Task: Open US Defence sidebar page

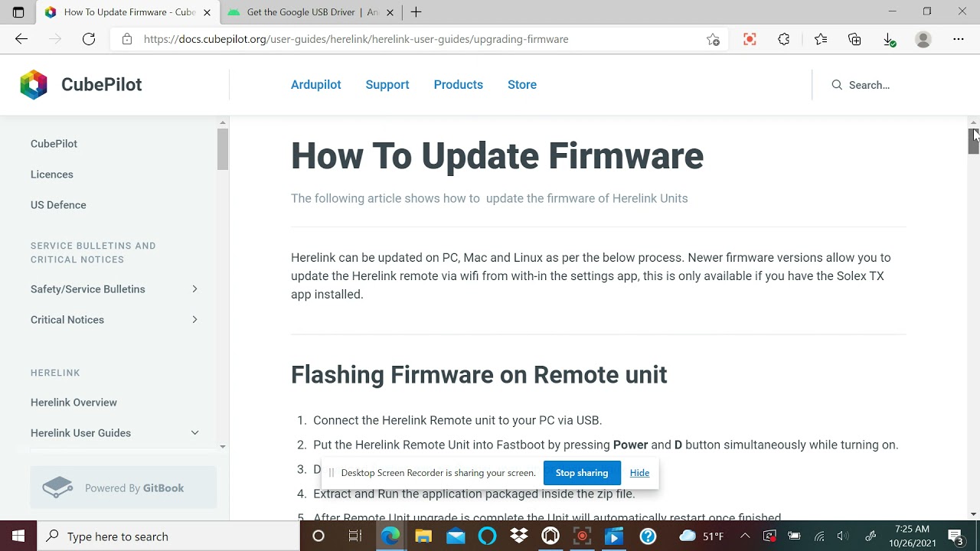Action: click(58, 205)
